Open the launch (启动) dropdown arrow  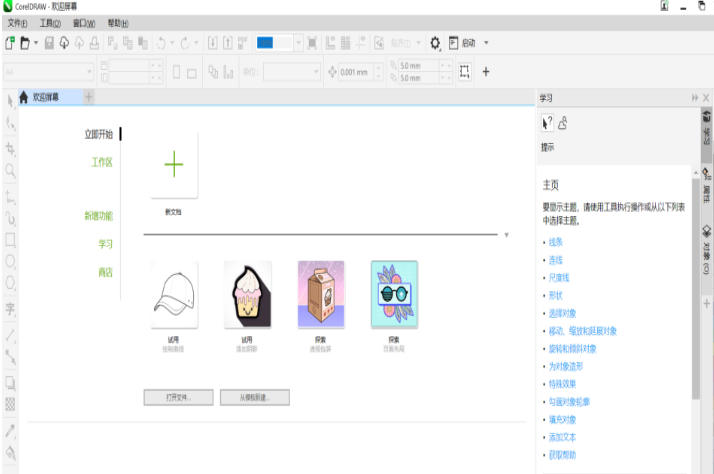point(486,43)
